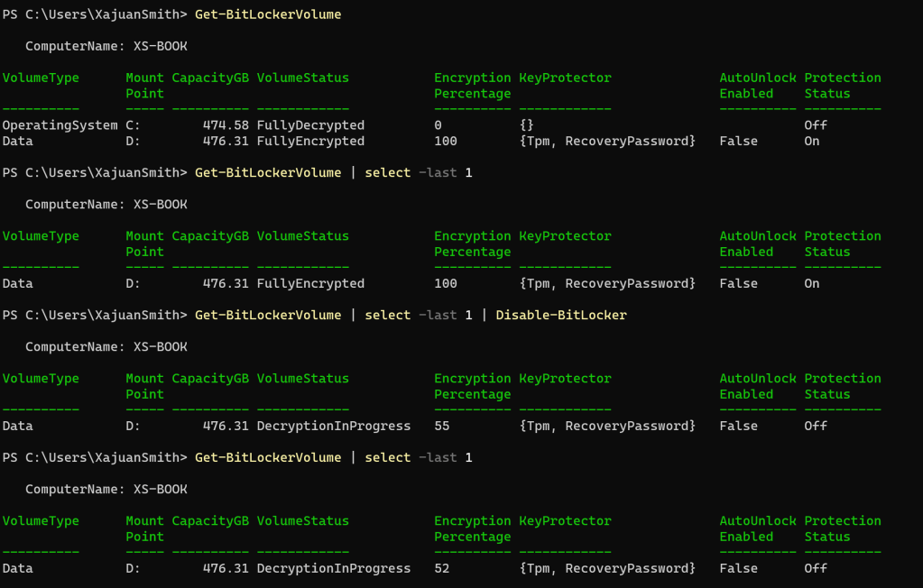This screenshot has height=588, width=923.
Task: Click the encryption percentage value 55
Action: coord(441,426)
